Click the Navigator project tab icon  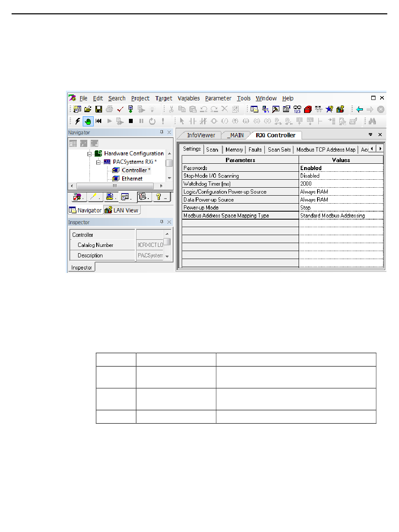click(x=127, y=197)
